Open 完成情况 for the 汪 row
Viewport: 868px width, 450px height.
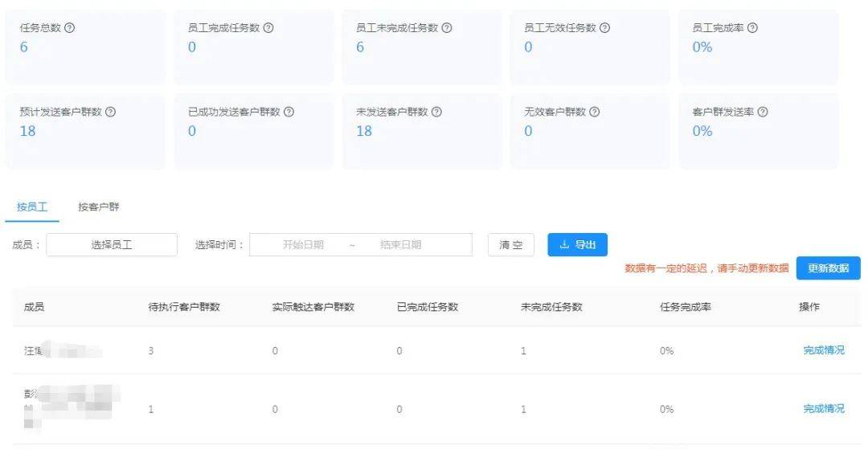click(824, 350)
